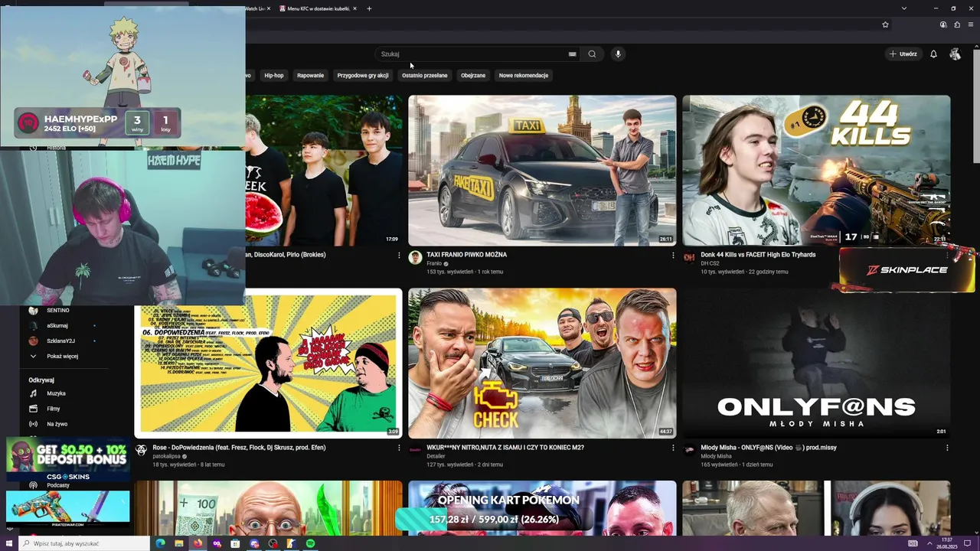The image size is (980, 551).
Task: Open Młody Misha channel avatar
Action: (x=689, y=451)
